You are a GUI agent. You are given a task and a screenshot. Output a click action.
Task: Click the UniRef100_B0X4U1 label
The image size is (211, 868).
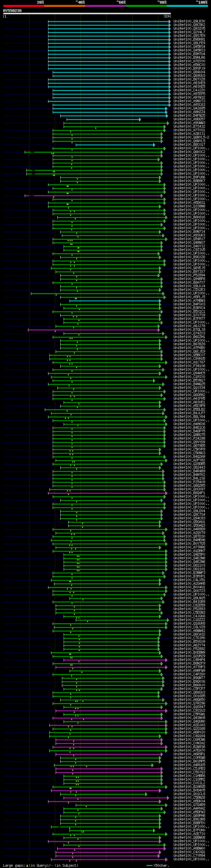189,587
